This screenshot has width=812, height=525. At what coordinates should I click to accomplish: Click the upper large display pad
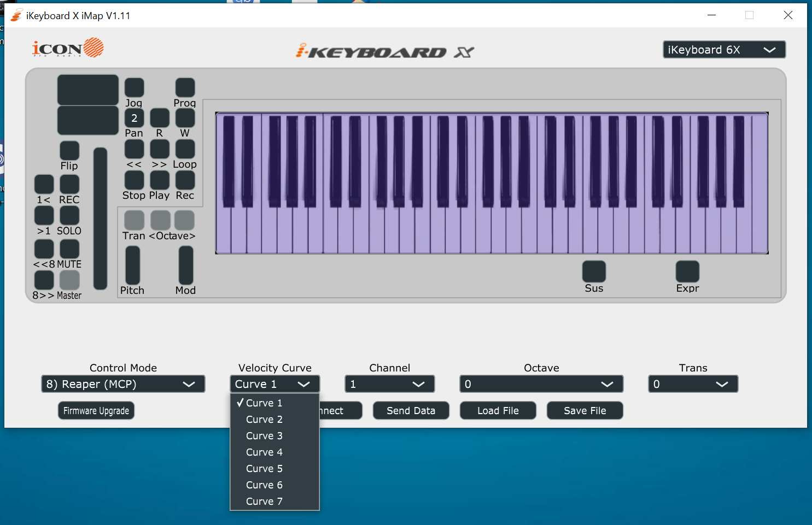[88, 90]
